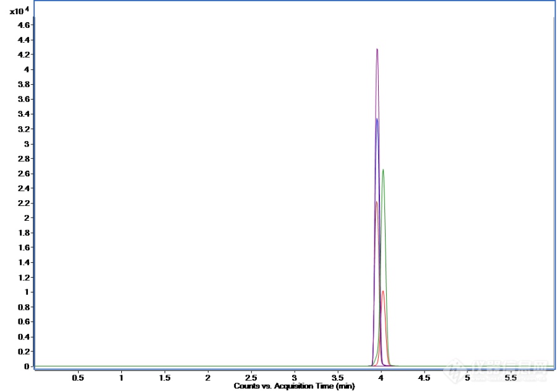Click the 3.6 y-axis tick label
This screenshot has width=557, height=392.
click(x=24, y=100)
